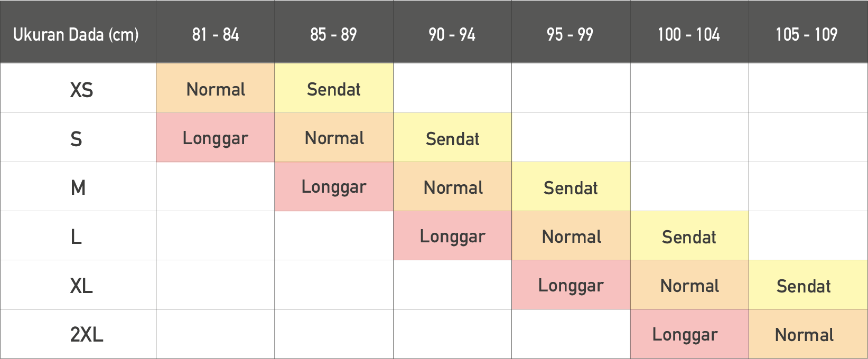Click Normal cell in the XS row
Image resolution: width=868 pixels, height=359 pixels.
pyautogui.click(x=216, y=88)
